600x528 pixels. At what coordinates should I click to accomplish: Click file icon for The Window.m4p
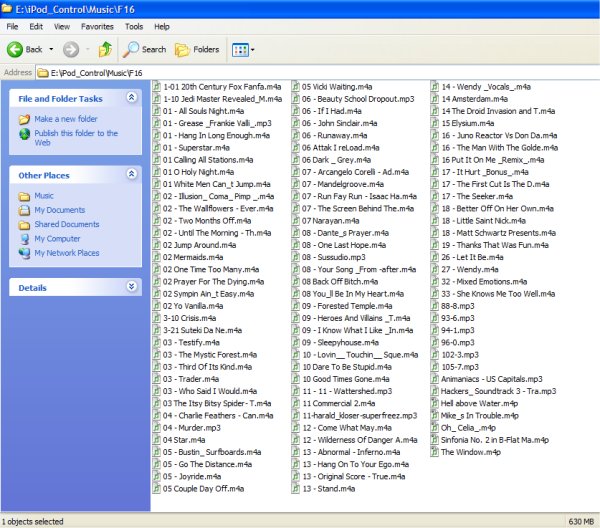point(435,452)
